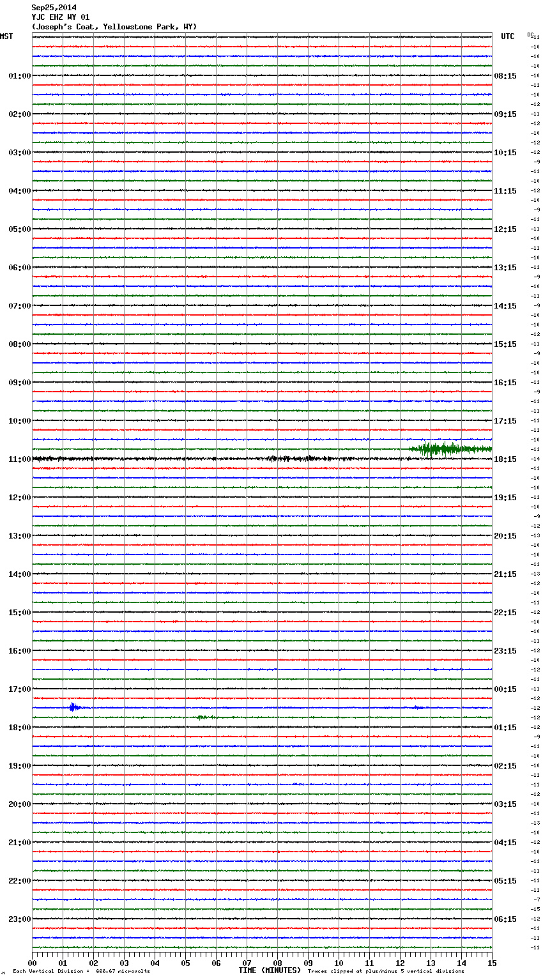Viewport: 543px width, 980px height.
Task: Click the Joseph's Coat, Yellowstone Park location title
Action: tap(114, 27)
